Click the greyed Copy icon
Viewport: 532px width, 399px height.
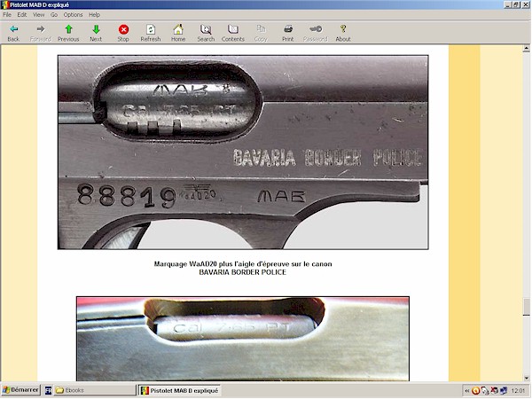click(261, 29)
